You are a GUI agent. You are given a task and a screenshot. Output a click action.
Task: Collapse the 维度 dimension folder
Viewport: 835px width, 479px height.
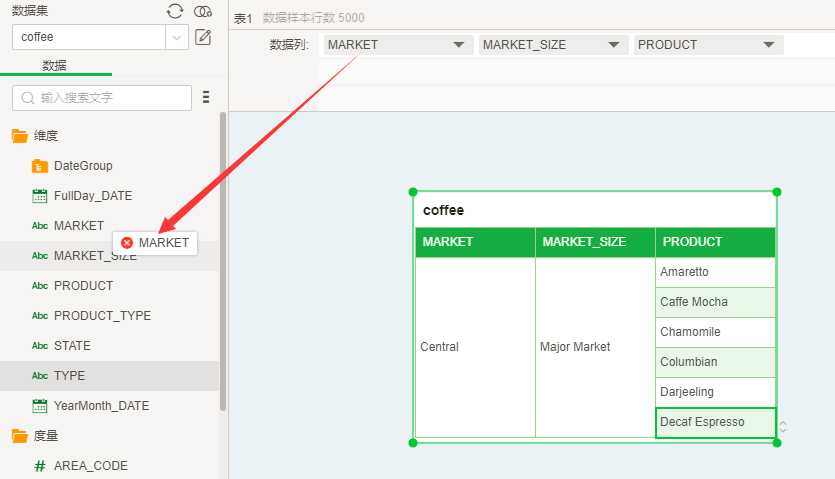click(20, 136)
